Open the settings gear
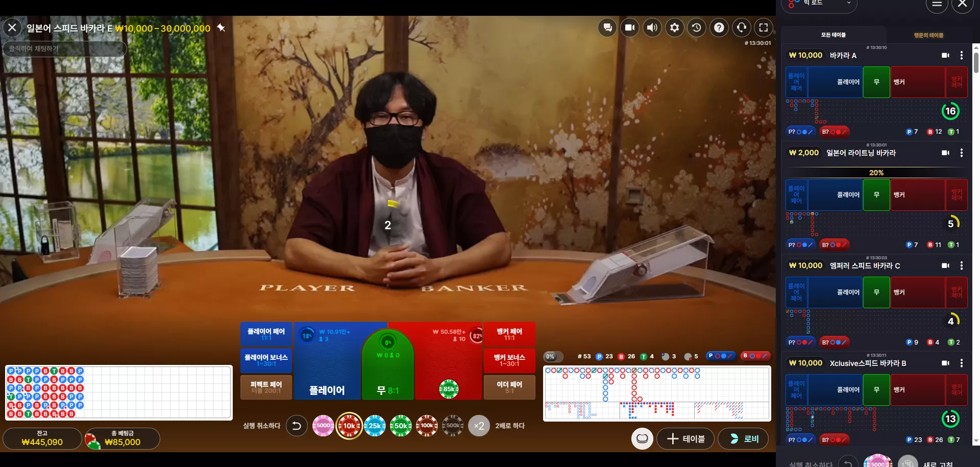This screenshot has height=467, width=980. (x=675, y=28)
